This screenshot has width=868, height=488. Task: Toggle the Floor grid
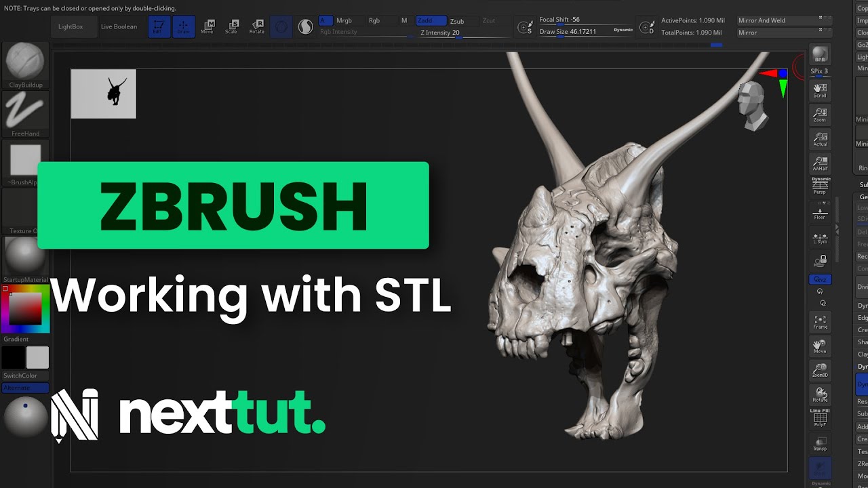click(x=821, y=212)
